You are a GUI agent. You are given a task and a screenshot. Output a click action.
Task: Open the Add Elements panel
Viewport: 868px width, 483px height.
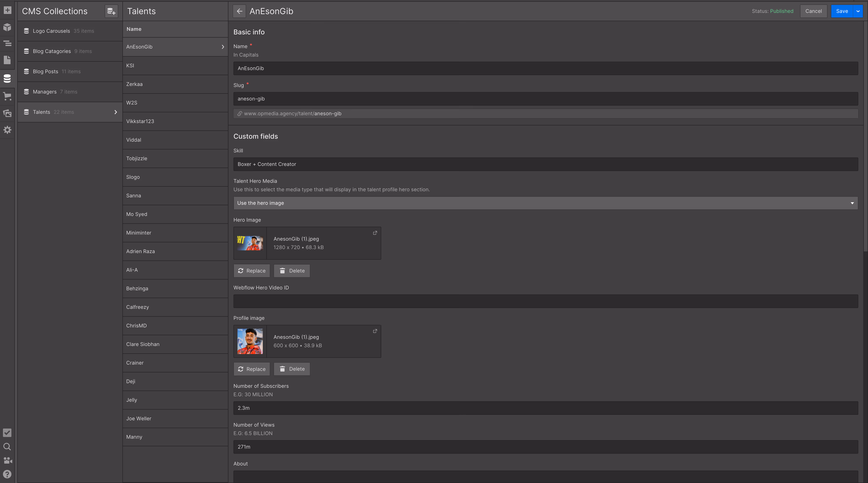click(7, 10)
